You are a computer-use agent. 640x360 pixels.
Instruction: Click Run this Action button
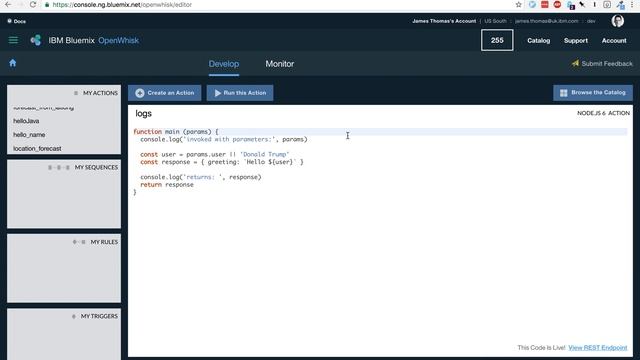tap(240, 93)
